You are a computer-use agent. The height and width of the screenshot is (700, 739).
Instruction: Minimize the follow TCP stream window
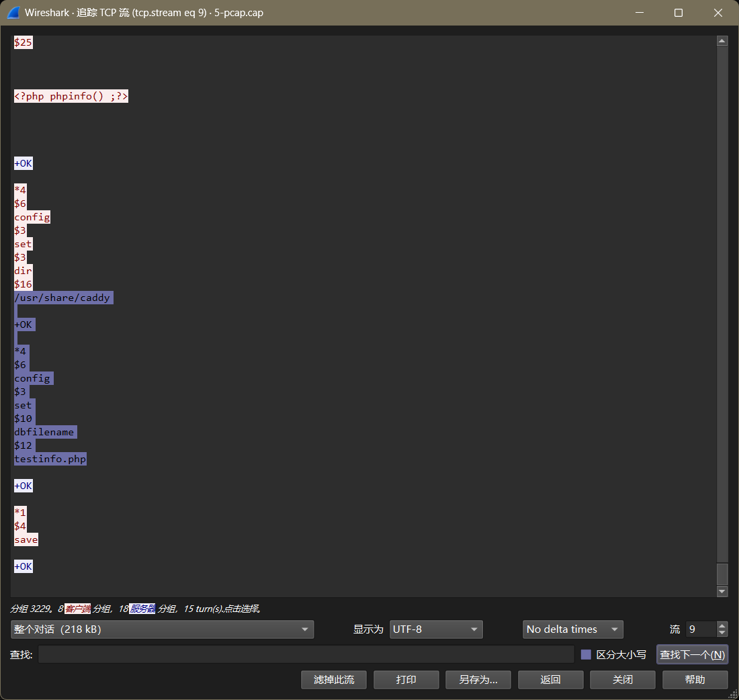[x=639, y=13]
